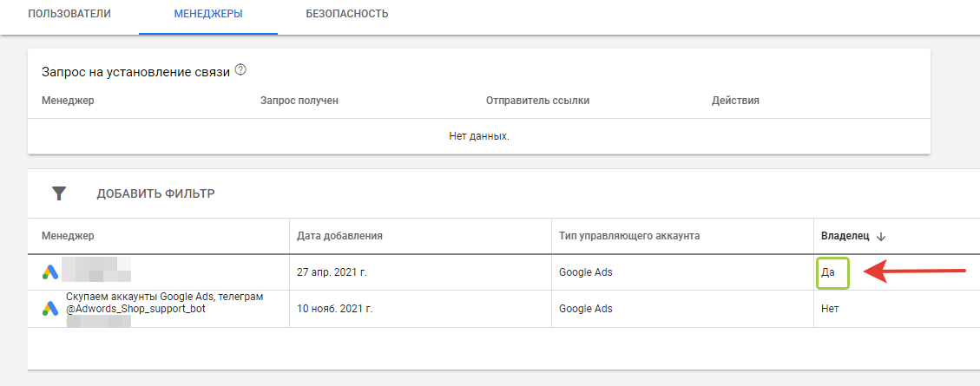Click the sort arrow beside Владелец
This screenshot has width=980, height=386.
coord(880,236)
